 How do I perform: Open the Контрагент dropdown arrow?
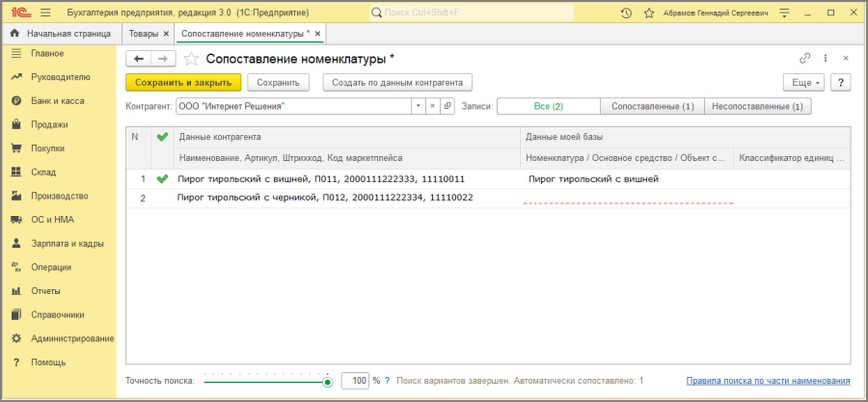419,106
